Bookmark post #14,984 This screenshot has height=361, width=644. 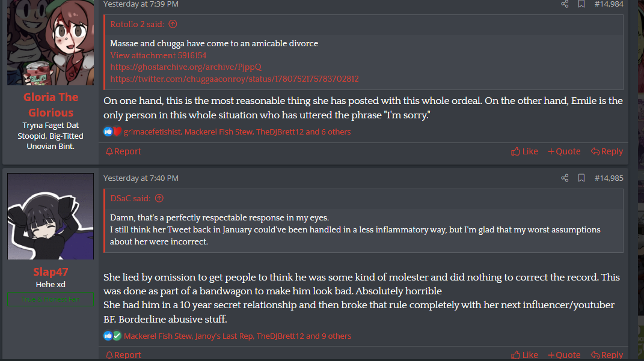(581, 4)
